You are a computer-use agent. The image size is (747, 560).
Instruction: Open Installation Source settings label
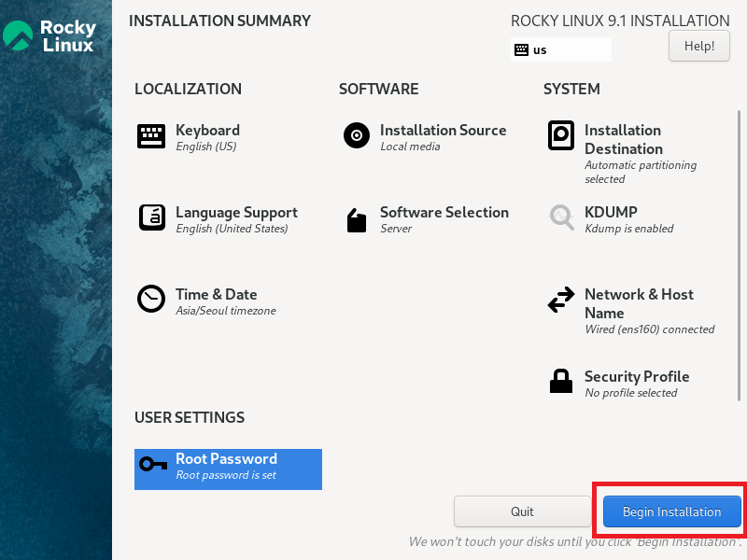point(443,130)
